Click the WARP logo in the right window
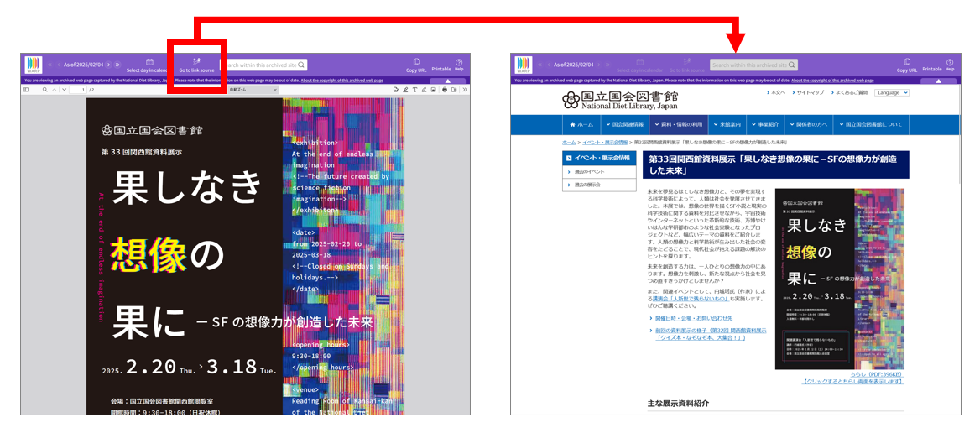 coord(524,65)
